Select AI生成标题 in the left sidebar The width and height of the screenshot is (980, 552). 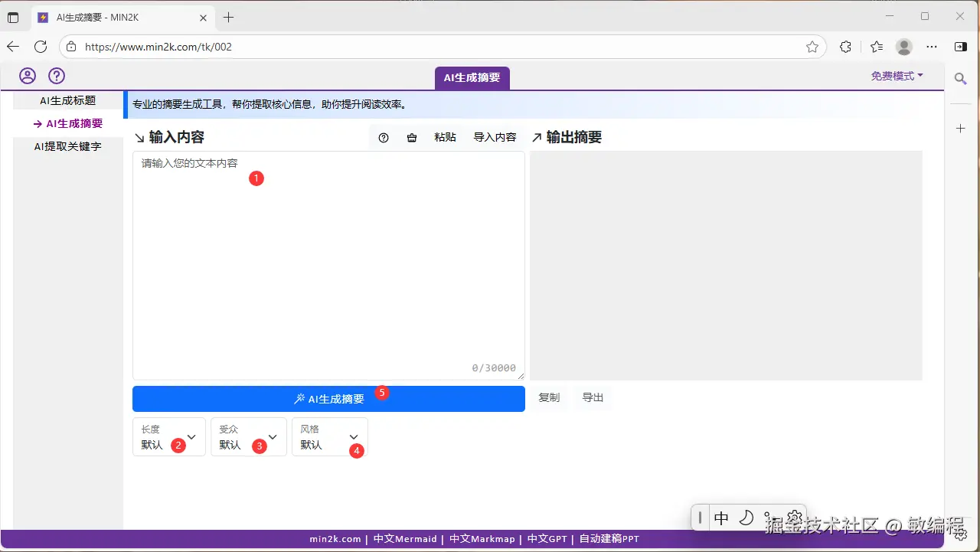67,100
